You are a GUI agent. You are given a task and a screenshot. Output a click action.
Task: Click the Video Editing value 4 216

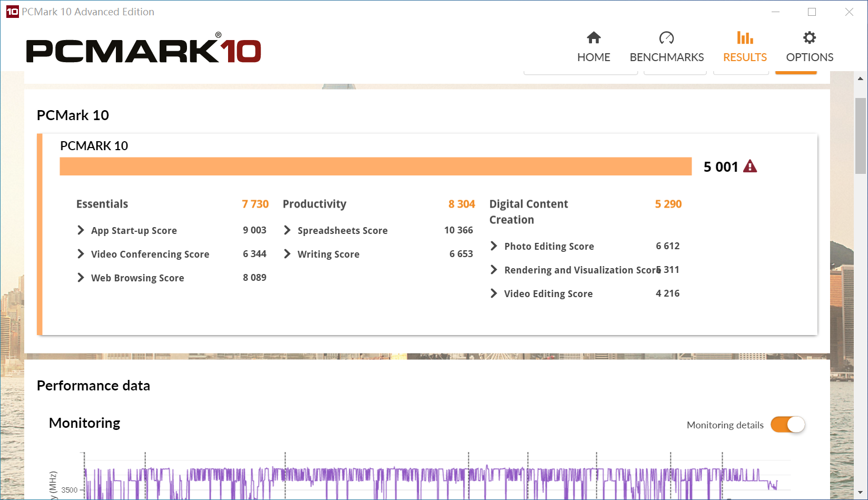(668, 293)
